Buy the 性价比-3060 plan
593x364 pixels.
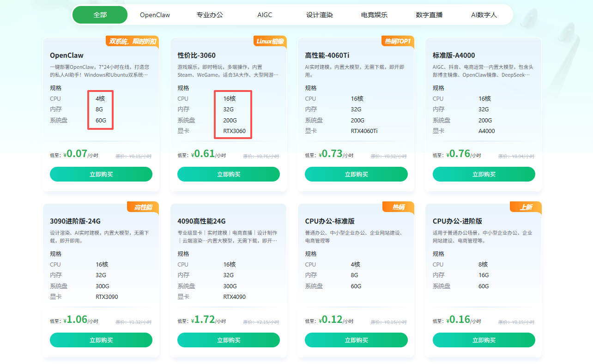tap(229, 174)
